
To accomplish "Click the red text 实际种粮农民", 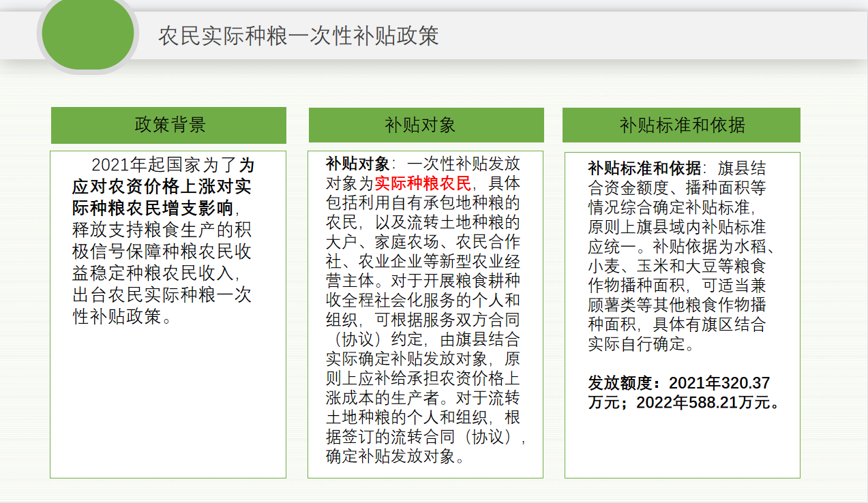I will 423,183.
